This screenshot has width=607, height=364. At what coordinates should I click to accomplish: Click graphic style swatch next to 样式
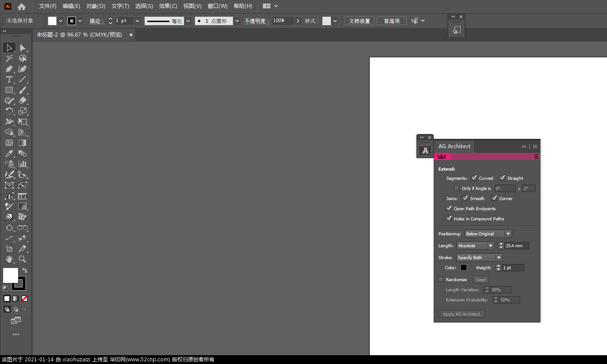[x=326, y=21]
